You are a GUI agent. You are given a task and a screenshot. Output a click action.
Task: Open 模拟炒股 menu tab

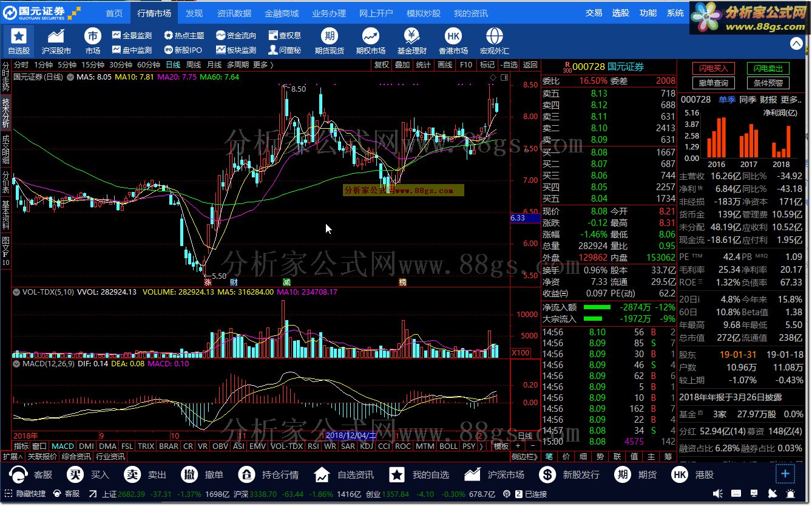(x=424, y=13)
